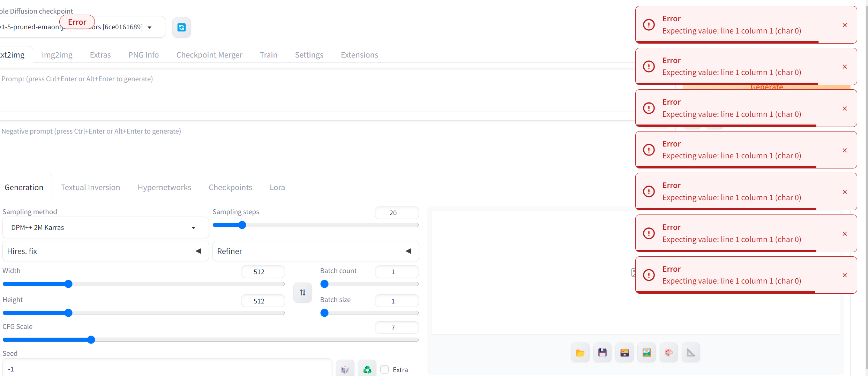The image size is (868, 376).
Task: Send image to img2img via picture icon
Action: [x=647, y=353]
